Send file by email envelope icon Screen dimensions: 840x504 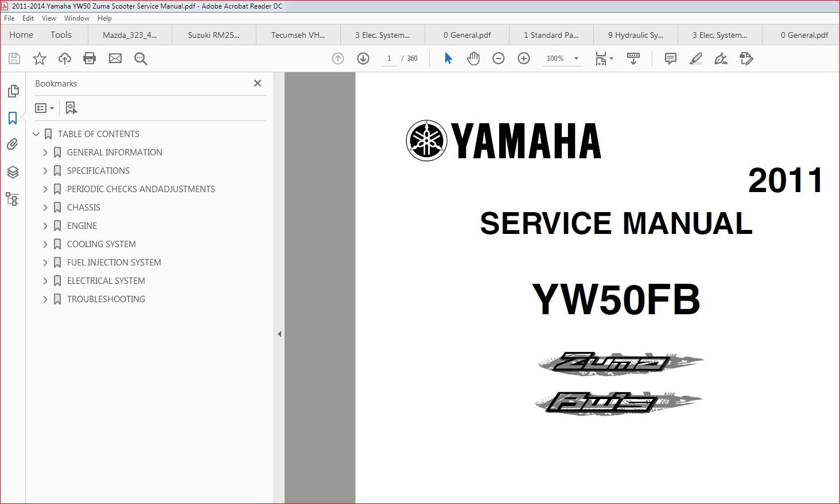[x=115, y=58]
